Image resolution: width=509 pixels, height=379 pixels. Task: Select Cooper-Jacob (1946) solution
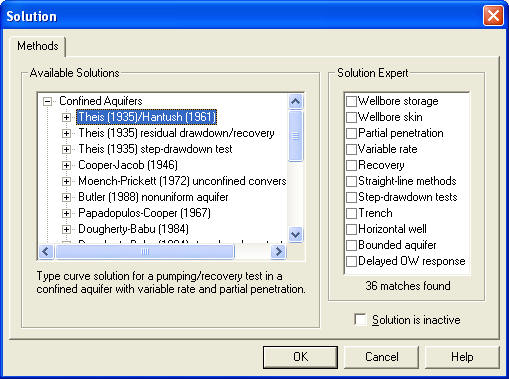click(128, 165)
